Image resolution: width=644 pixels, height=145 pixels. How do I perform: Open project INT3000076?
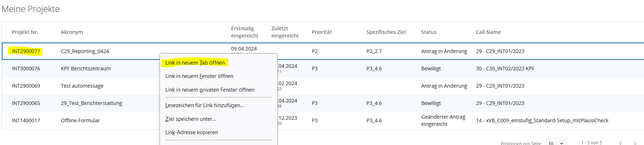(26, 69)
